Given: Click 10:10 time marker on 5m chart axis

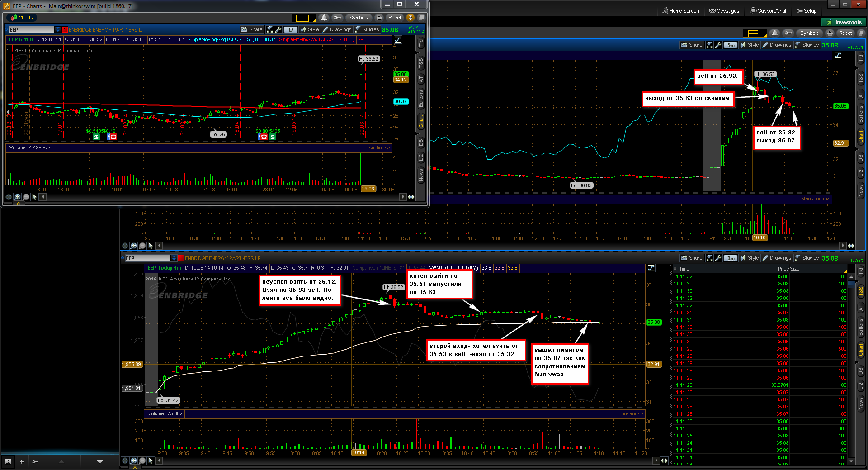Looking at the screenshot, I should coord(759,238).
